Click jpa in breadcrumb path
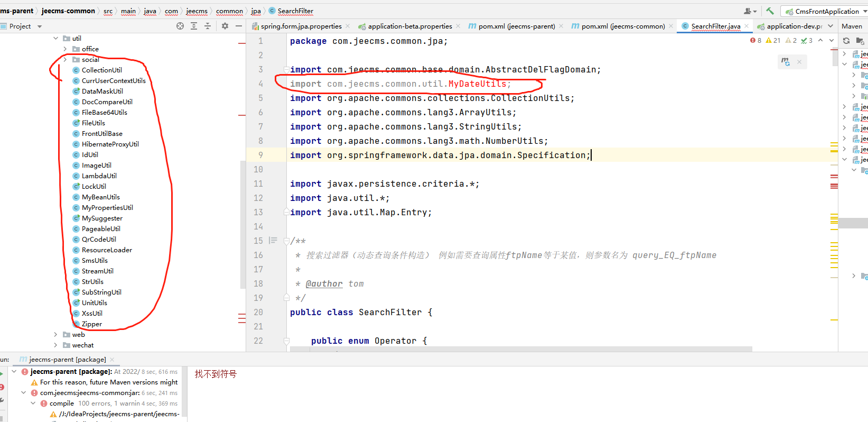 click(256, 11)
